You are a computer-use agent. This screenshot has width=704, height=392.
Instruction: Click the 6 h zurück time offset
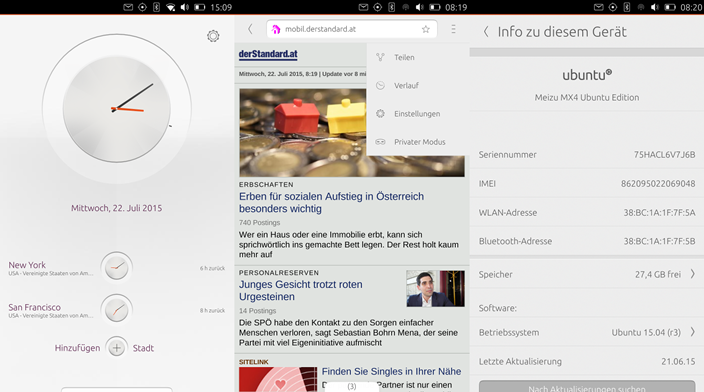[x=212, y=268]
